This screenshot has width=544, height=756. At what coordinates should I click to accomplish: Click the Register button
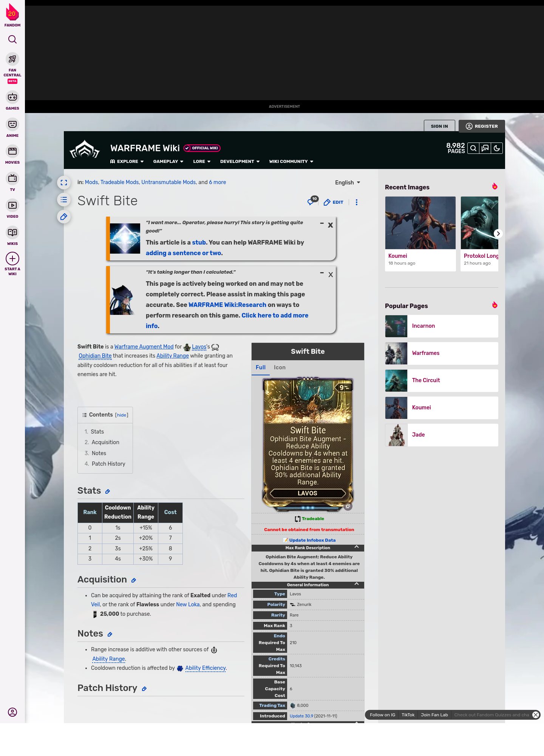click(x=482, y=126)
